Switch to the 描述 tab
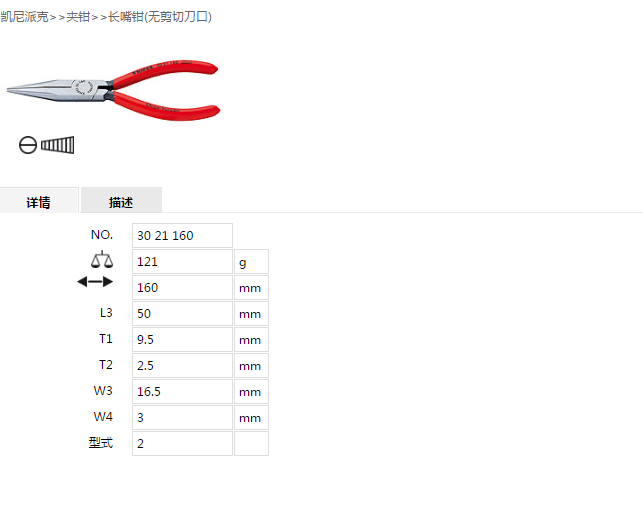 pos(121,201)
